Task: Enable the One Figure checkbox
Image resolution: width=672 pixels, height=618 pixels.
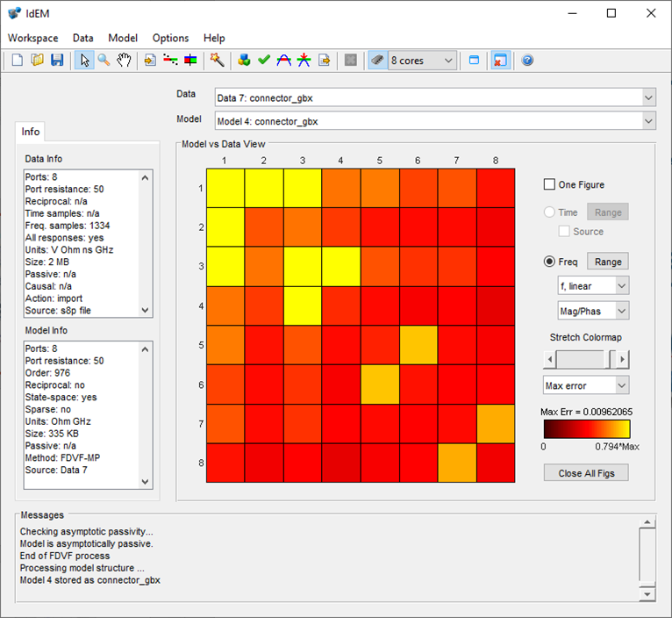Action: click(x=549, y=184)
